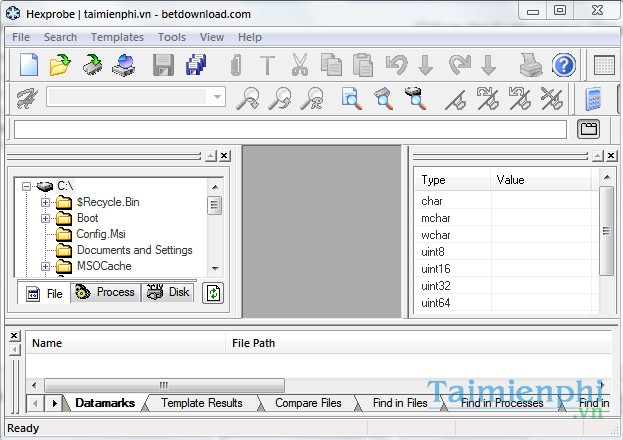Click the Cut scissors icon
Image resolution: width=623 pixels, height=440 pixels.
(299, 66)
